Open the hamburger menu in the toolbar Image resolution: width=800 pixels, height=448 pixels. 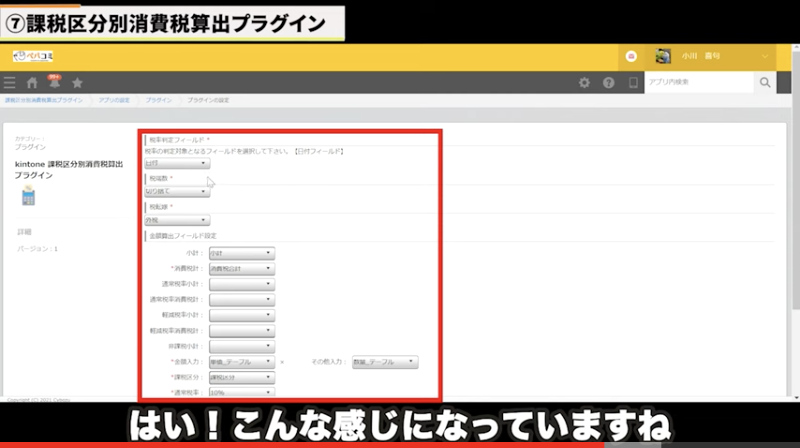10,82
